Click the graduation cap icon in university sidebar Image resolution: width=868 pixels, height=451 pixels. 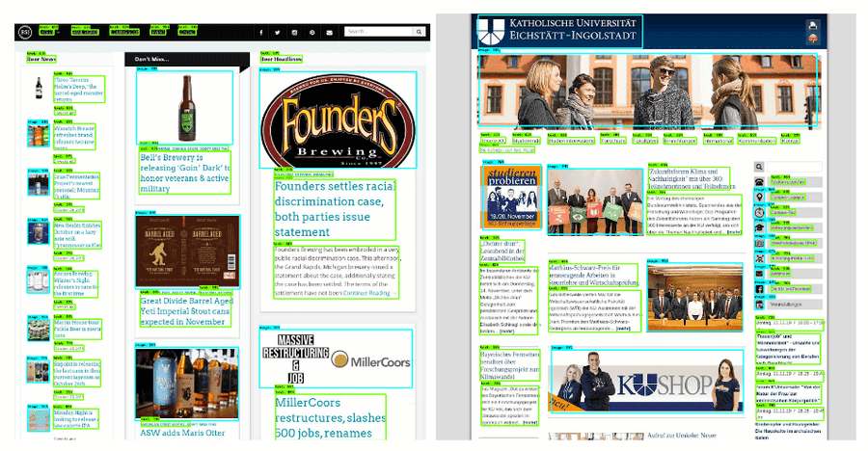[x=759, y=227]
